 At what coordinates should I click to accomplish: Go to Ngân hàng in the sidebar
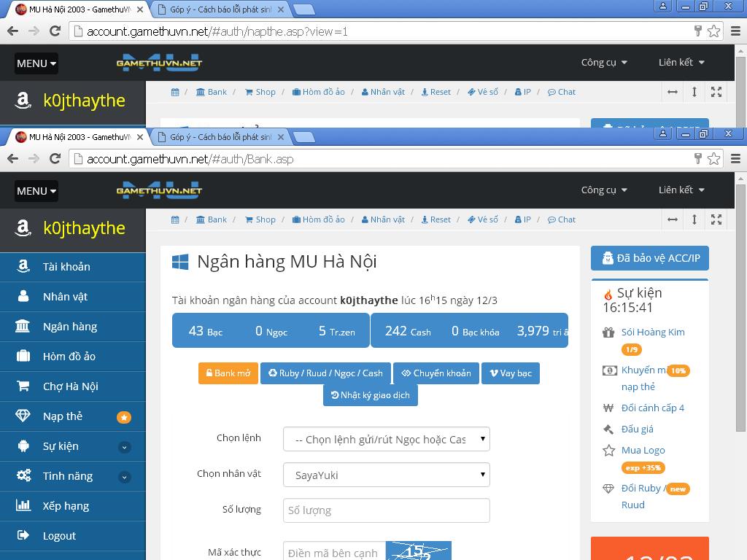(73, 327)
